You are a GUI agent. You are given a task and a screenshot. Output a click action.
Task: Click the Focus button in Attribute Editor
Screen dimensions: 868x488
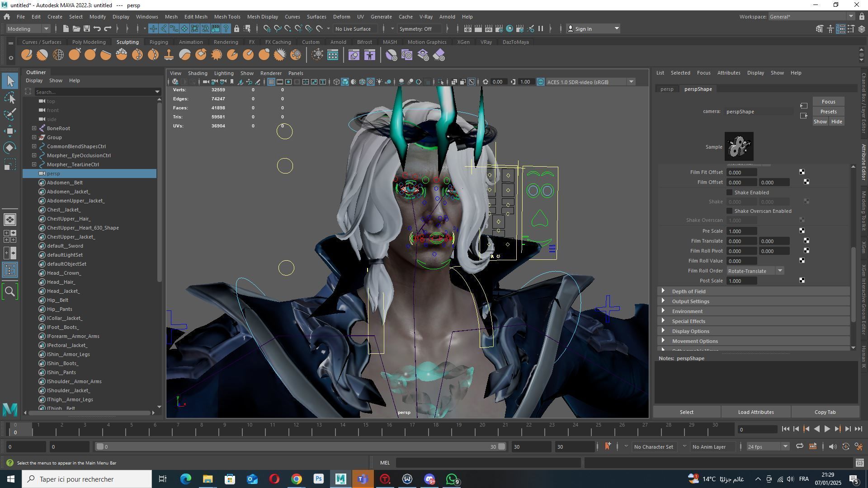pos(828,102)
